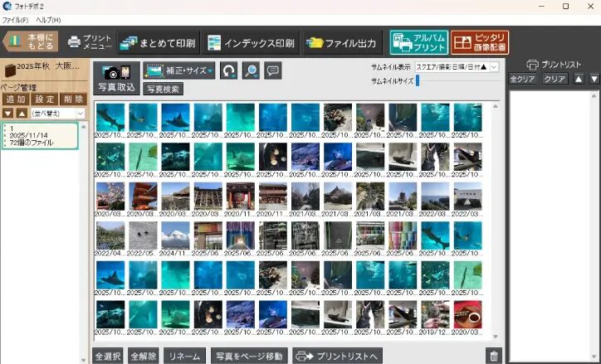The height and width of the screenshot is (364, 601).
Task: Open 写真検索 photo search
Action: [x=163, y=89]
